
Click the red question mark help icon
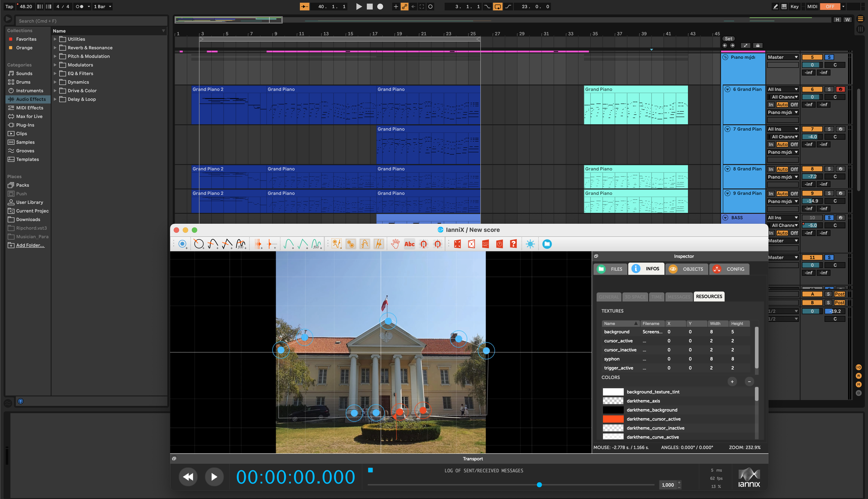[x=513, y=244]
